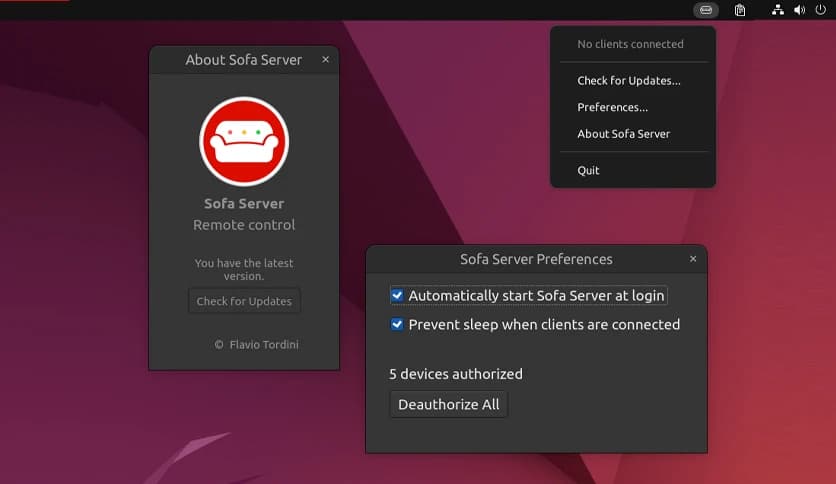Viewport: 836px width, 484px height.
Task: Click the 5 devices authorized label
Action: coord(456,374)
